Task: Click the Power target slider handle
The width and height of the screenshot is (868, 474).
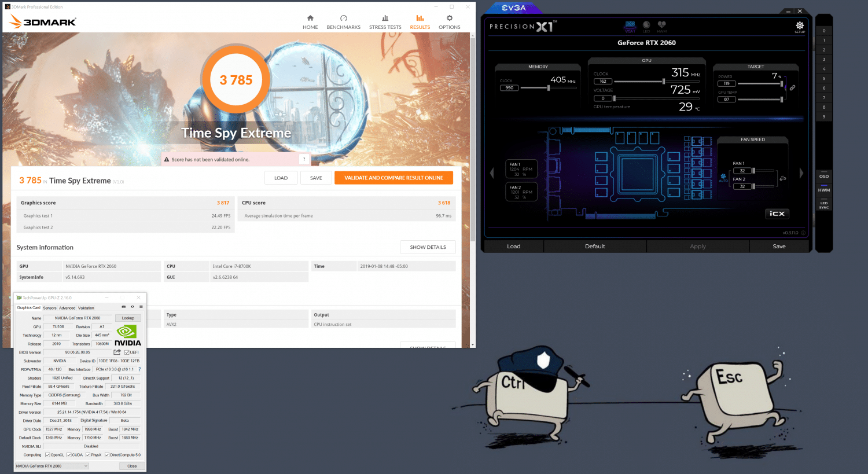Action: pos(782,84)
